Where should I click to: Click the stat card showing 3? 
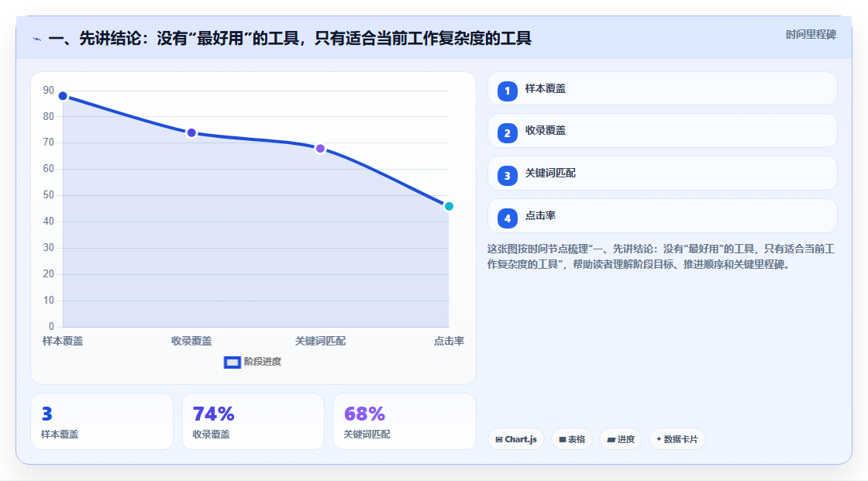102,421
